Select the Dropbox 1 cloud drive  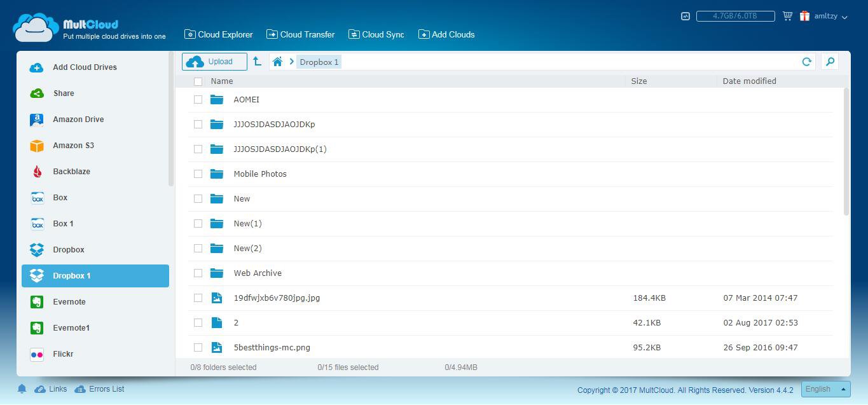95,276
